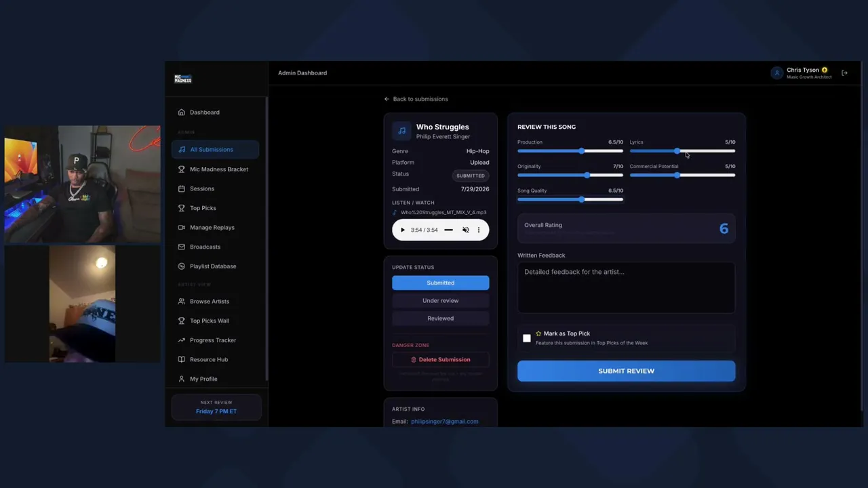Click the Next Review Friday 7 PM ET card

click(x=216, y=407)
